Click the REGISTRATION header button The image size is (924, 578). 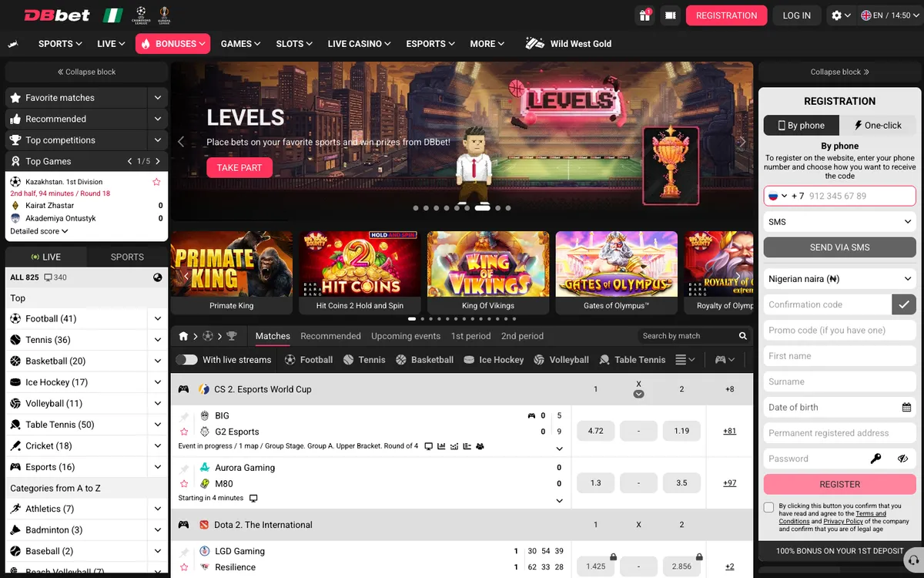tap(726, 15)
